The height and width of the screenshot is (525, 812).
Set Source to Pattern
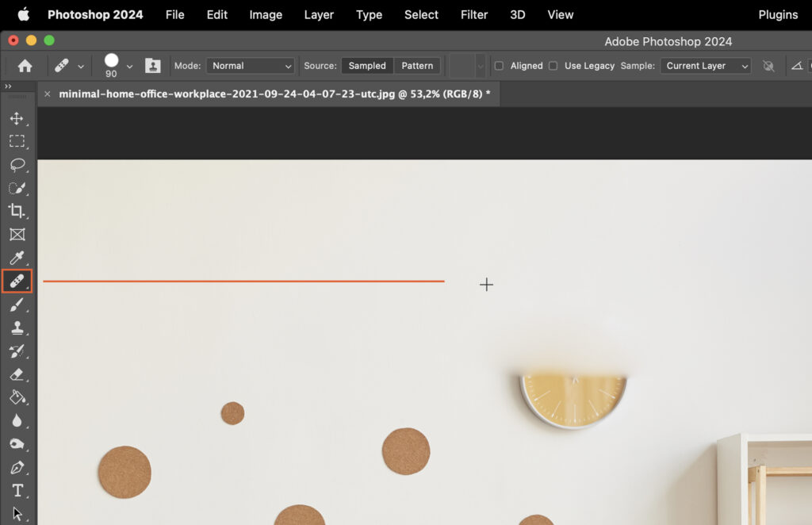click(x=416, y=66)
